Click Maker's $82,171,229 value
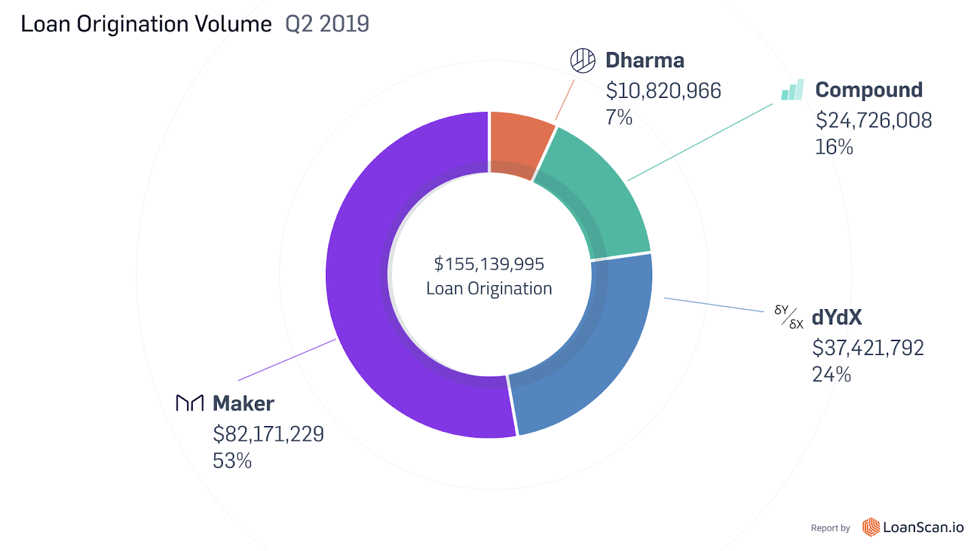 (268, 434)
